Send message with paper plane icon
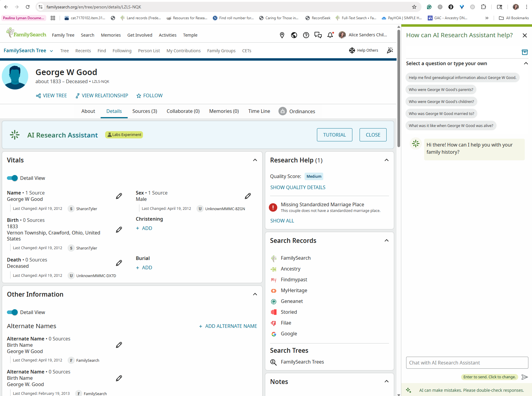The width and height of the screenshot is (532, 396). pyautogui.click(x=524, y=377)
